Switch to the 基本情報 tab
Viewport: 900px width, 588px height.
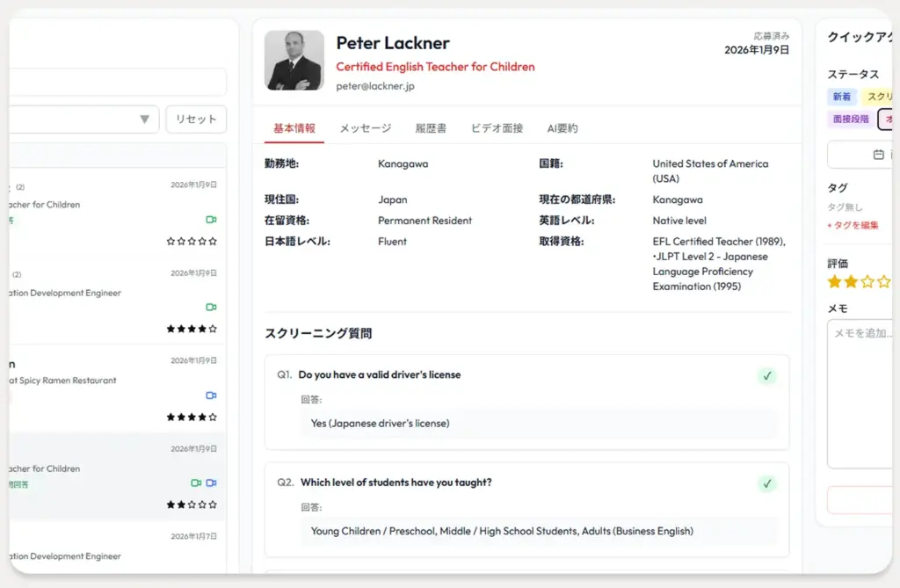pos(294,128)
